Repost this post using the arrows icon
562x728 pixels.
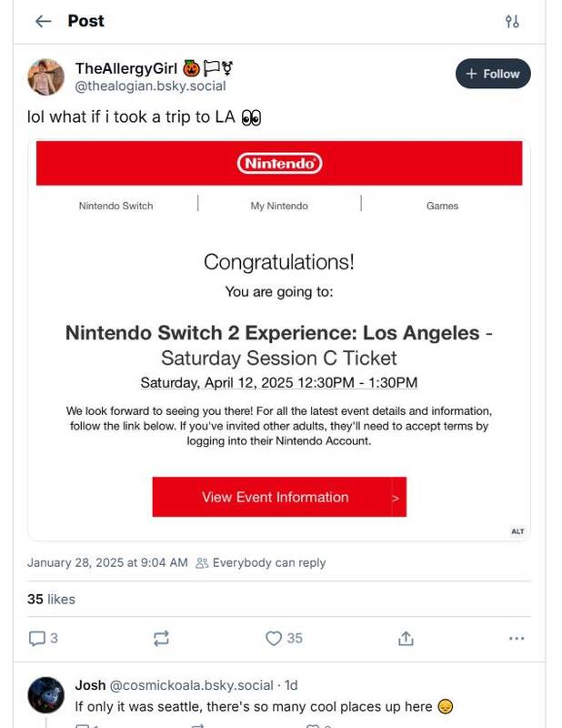pos(161,638)
